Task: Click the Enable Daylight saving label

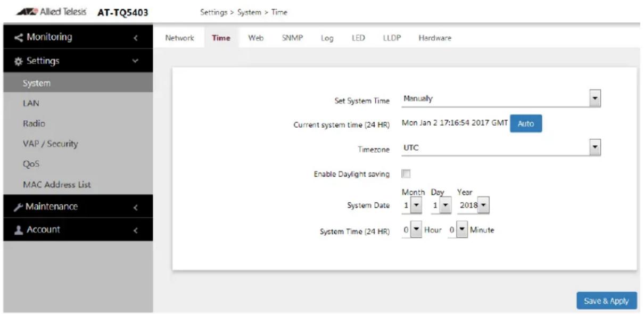Action: pyautogui.click(x=351, y=174)
